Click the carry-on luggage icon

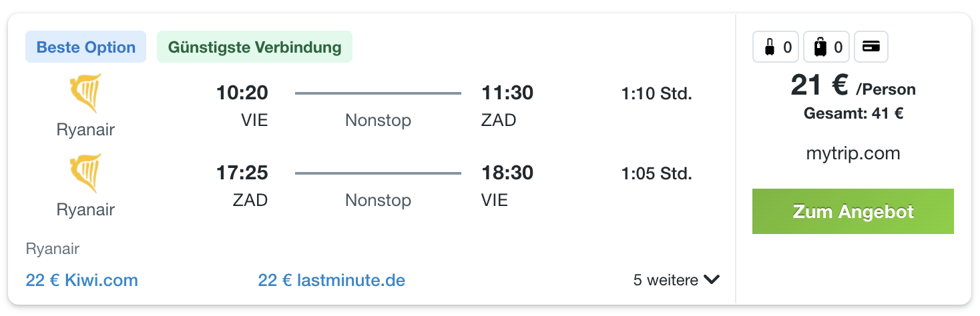click(769, 47)
